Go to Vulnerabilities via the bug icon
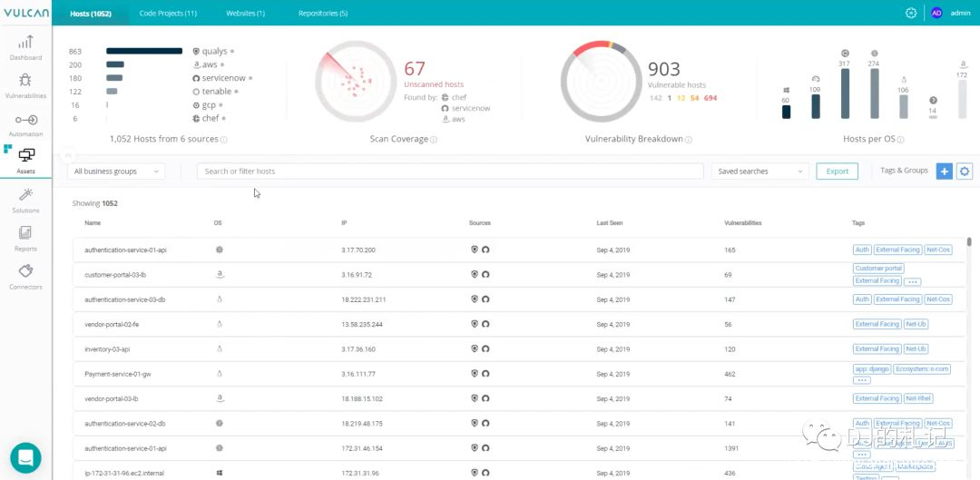The height and width of the screenshot is (480, 980). tap(25, 85)
